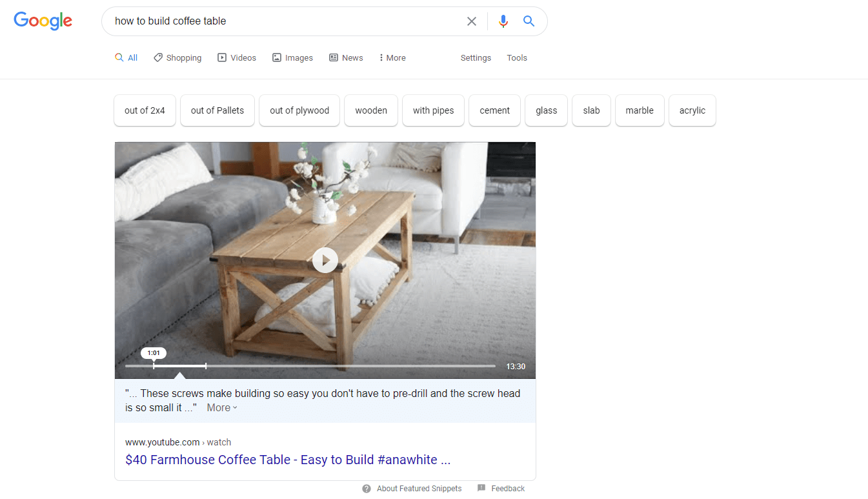Switch to the Shopping tab
The width and height of the screenshot is (868, 499).
pos(177,58)
